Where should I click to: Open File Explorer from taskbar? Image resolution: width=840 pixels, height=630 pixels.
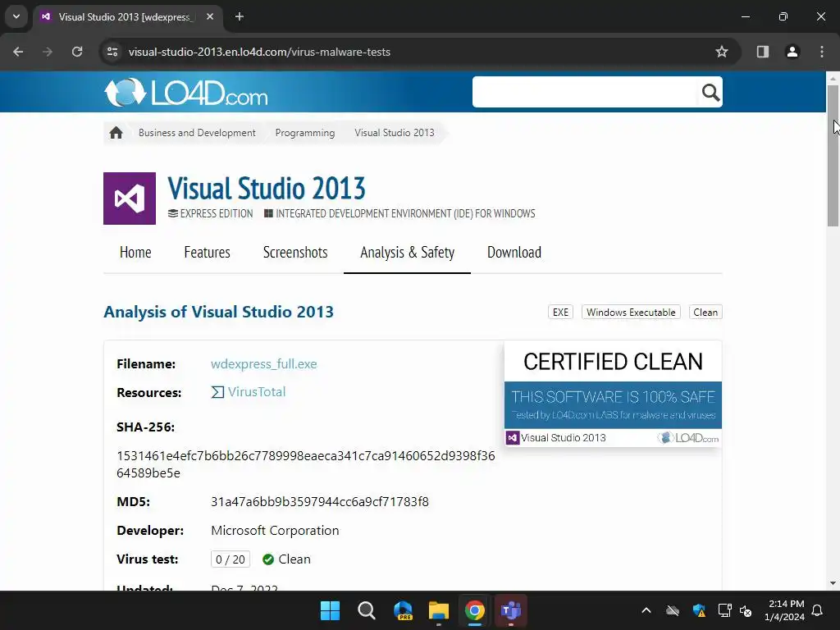[x=439, y=610]
